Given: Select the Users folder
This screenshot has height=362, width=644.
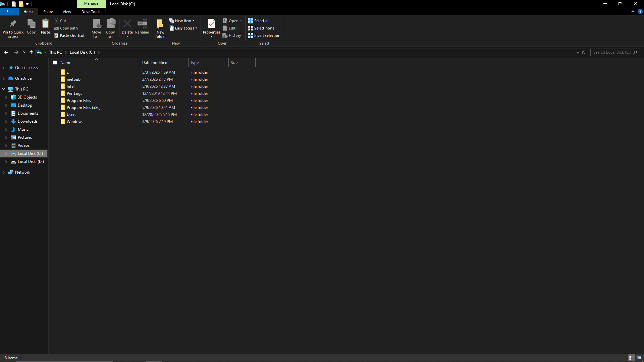Looking at the screenshot, I should click(71, 115).
